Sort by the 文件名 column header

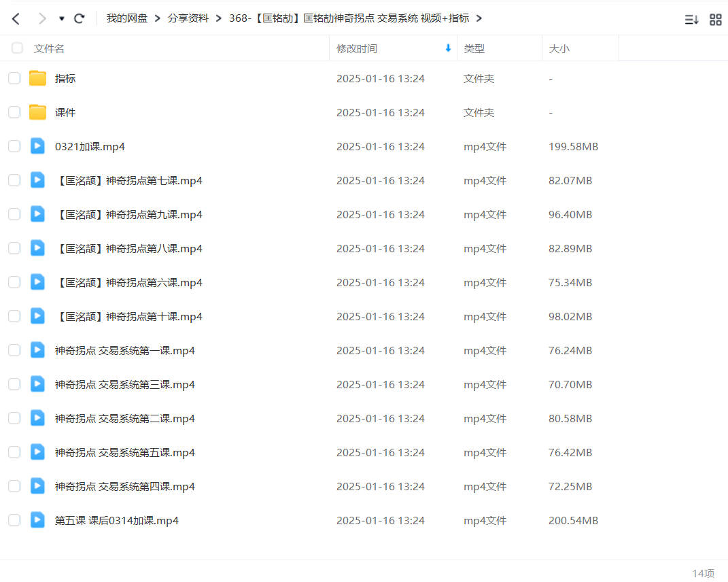point(49,48)
